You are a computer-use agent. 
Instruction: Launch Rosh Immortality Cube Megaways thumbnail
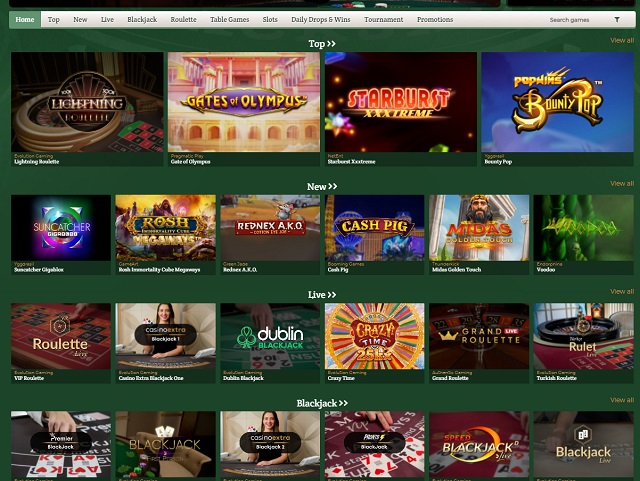pyautogui.click(x=165, y=228)
